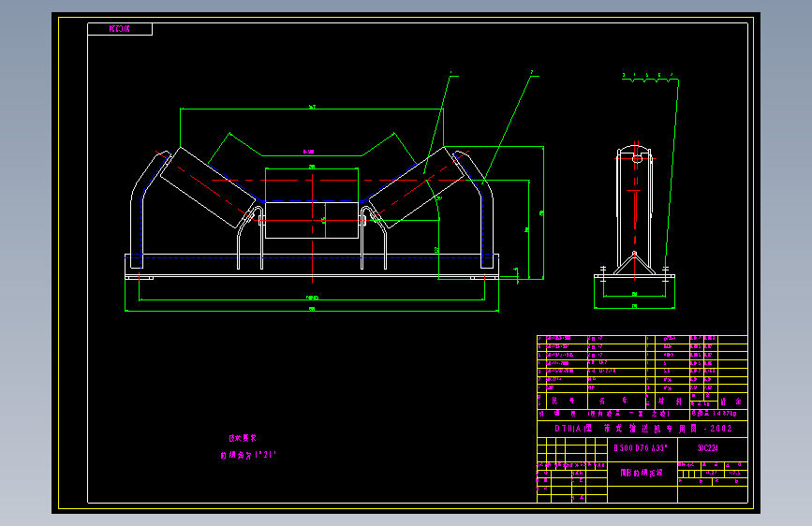Select the center horizontal roller in the front view
Screen dimensions: 812x526
coord(312,220)
